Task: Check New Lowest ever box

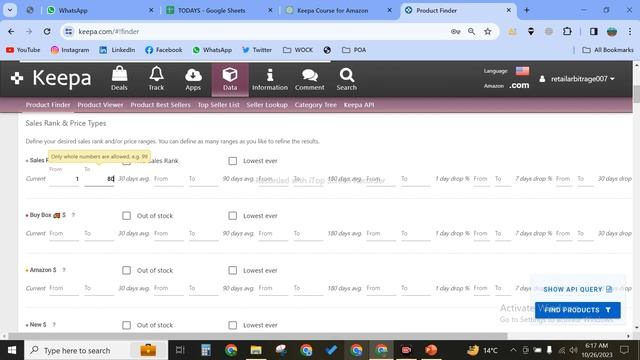Action: 233,325
